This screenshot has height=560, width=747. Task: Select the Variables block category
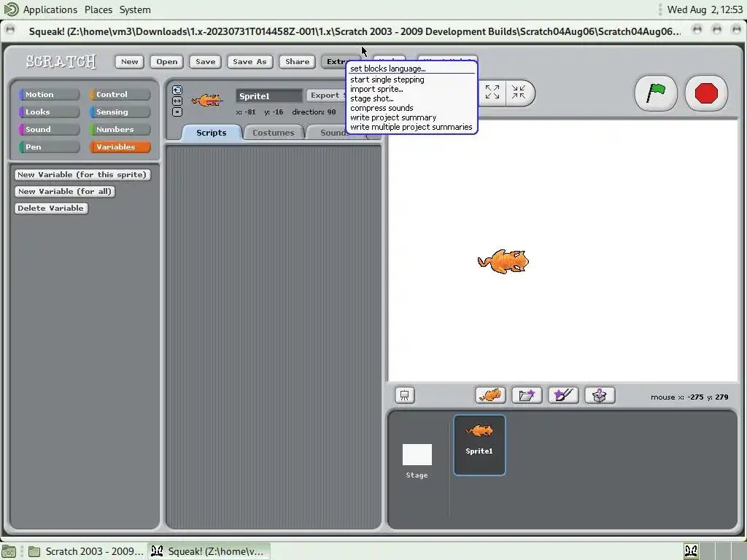[120, 147]
